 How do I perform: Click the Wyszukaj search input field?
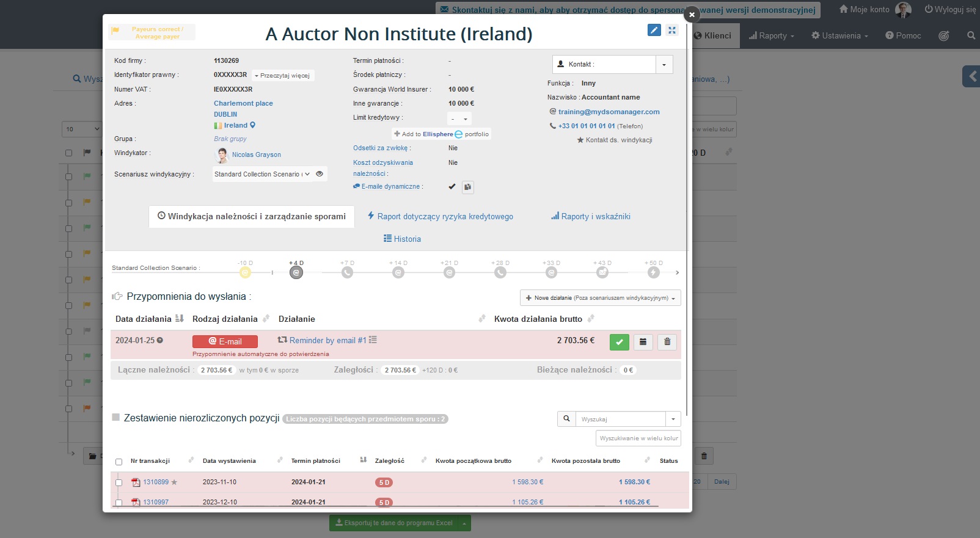tap(620, 419)
